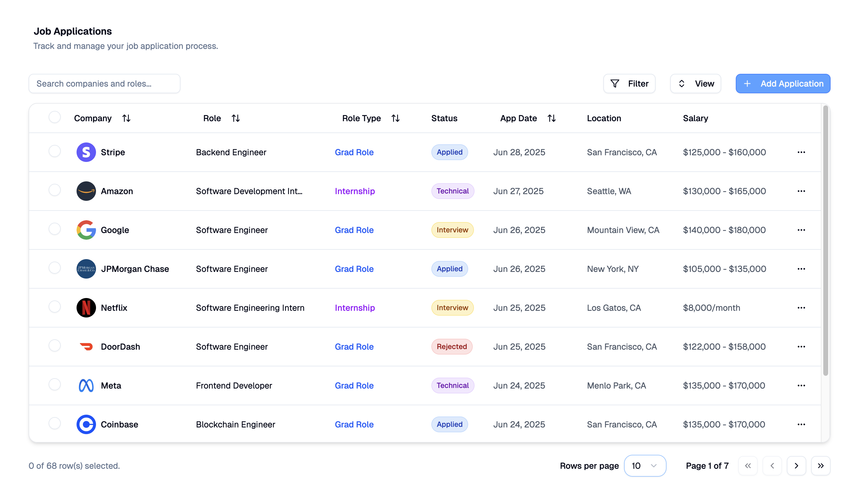
Task: Click Coinbase's Grad Role link
Action: tap(354, 424)
